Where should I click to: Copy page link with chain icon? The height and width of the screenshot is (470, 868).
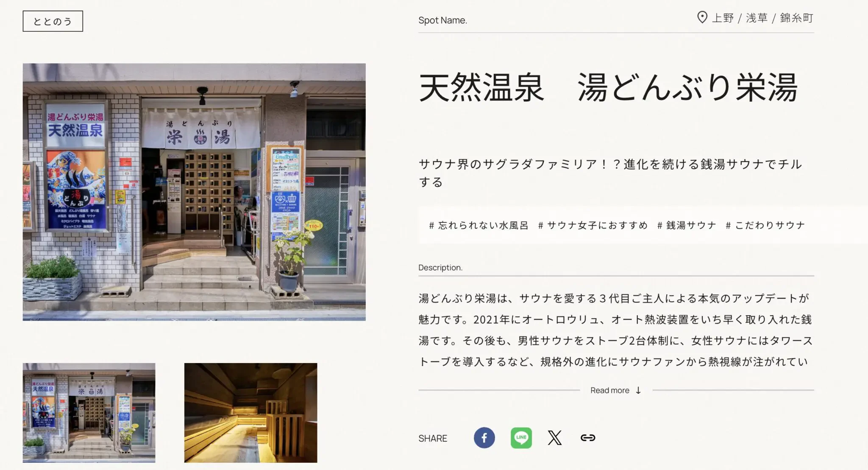[587, 438]
